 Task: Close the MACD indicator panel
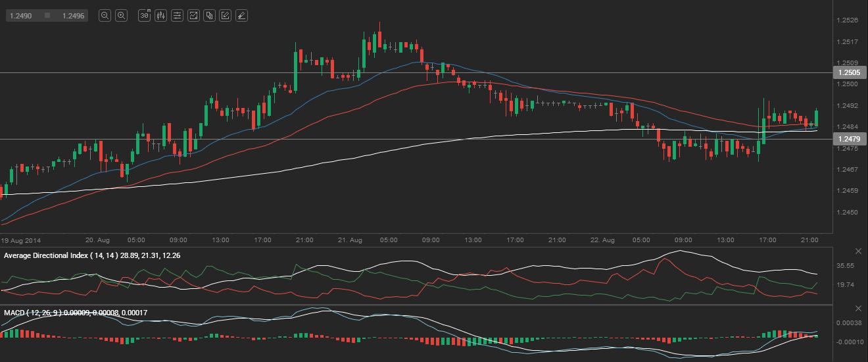coord(858,309)
